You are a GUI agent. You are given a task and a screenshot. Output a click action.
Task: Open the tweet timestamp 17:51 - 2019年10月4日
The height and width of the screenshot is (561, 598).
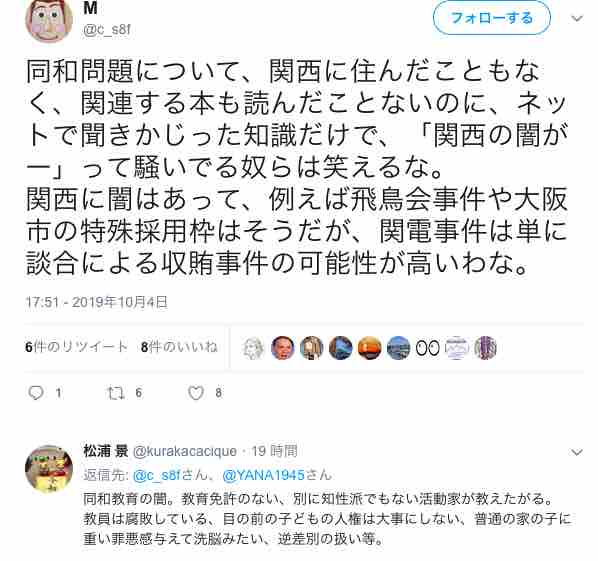[x=96, y=302]
